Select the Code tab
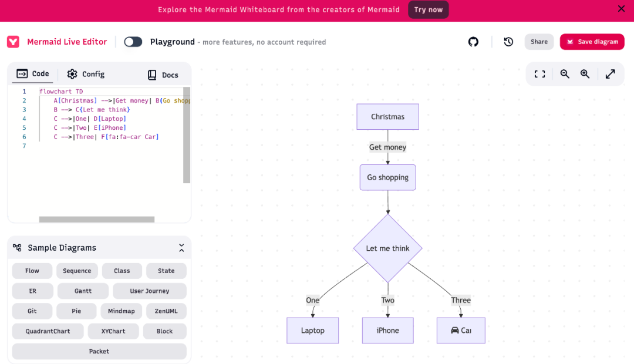The image size is (634, 364). pyautogui.click(x=33, y=73)
